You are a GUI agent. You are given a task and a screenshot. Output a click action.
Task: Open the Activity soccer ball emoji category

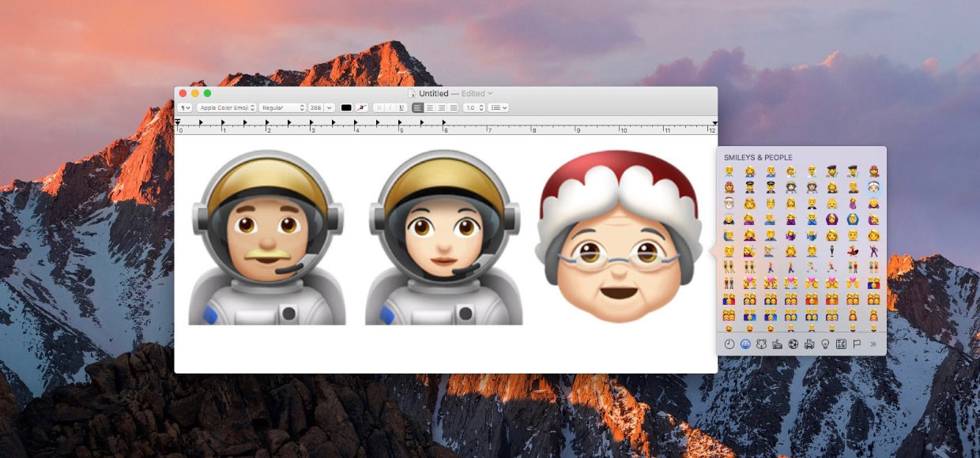pos(793,344)
